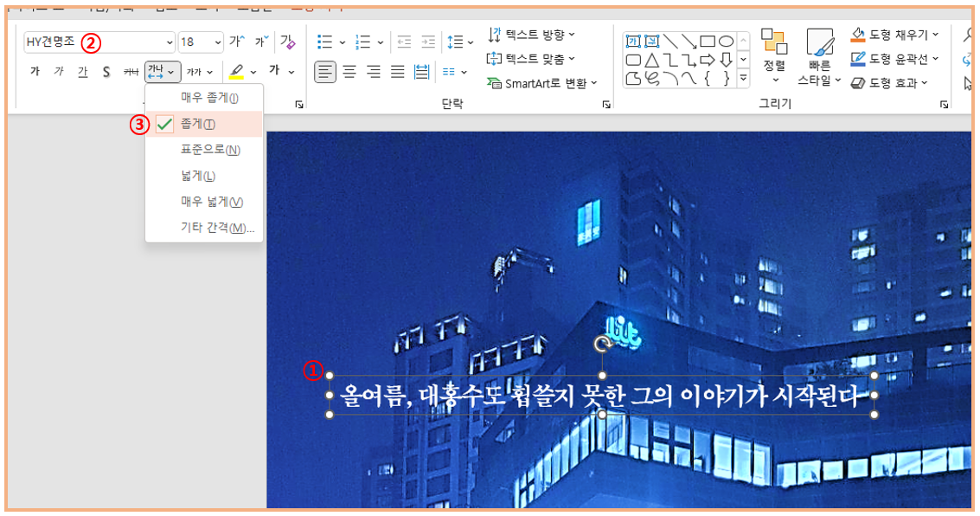Image resolution: width=980 pixels, height=516 pixels.
Task: Open the 텍스트 방향 text direction menu
Action: pyautogui.click(x=532, y=35)
